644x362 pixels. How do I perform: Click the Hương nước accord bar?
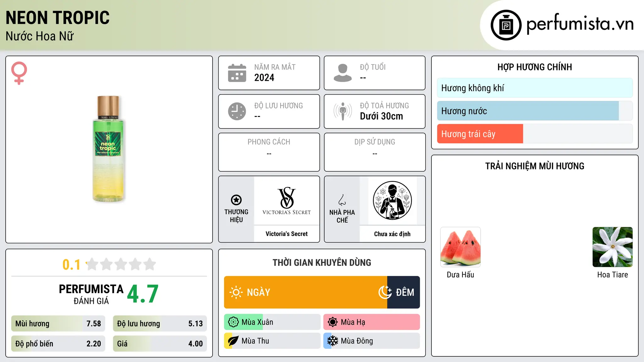coord(535,111)
